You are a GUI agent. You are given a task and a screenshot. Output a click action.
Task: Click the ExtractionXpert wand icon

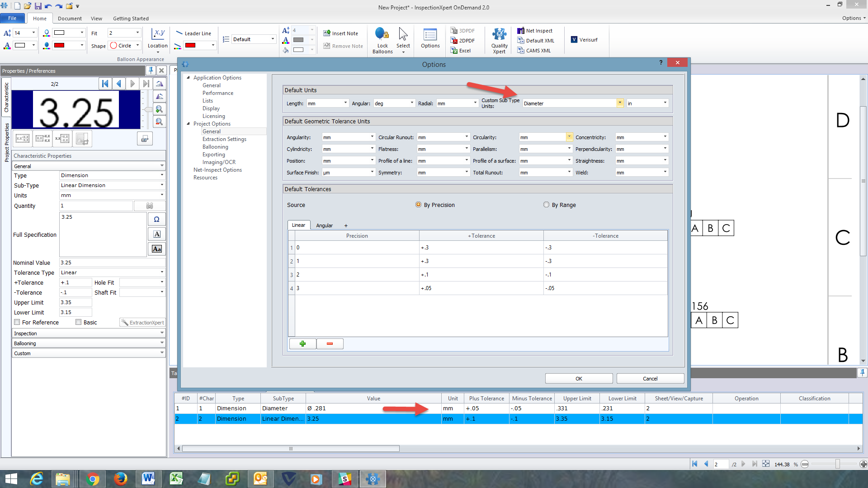pos(125,322)
